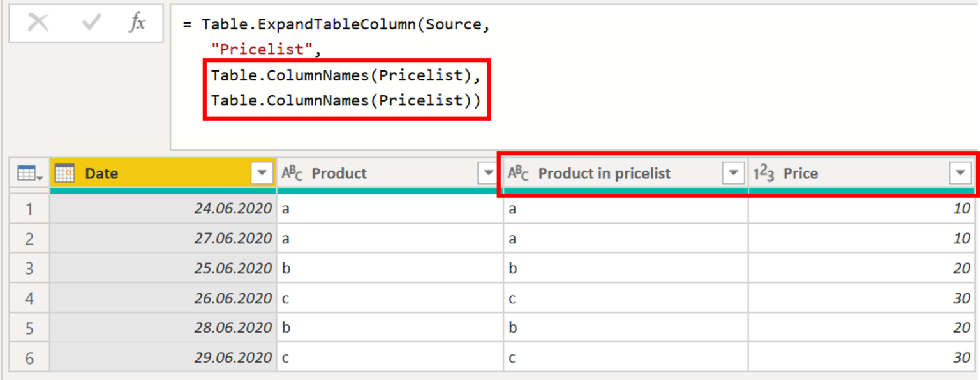Select row number 4

[x=29, y=298]
